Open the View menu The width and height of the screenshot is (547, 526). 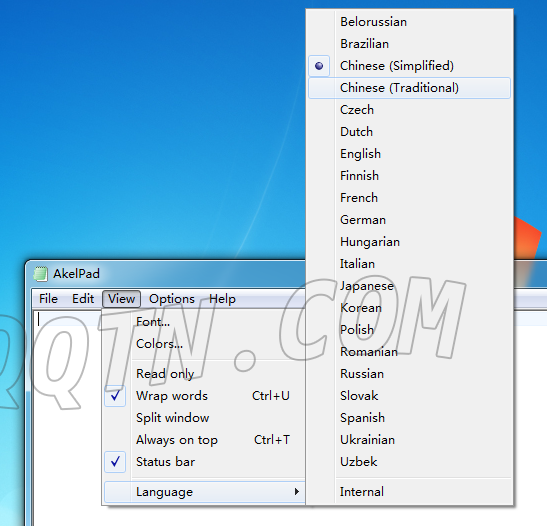pos(121,299)
